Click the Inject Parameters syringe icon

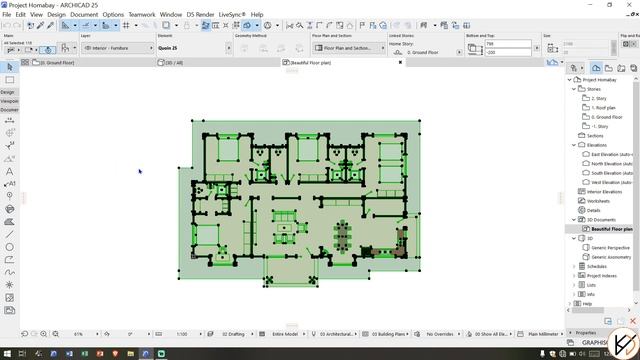coord(50,25)
